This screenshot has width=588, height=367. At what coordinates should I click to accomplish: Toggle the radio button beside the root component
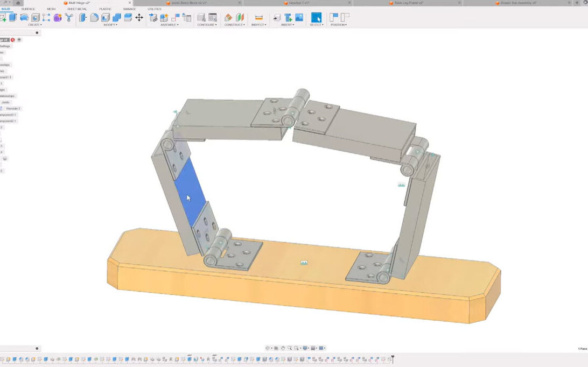click(x=19, y=40)
